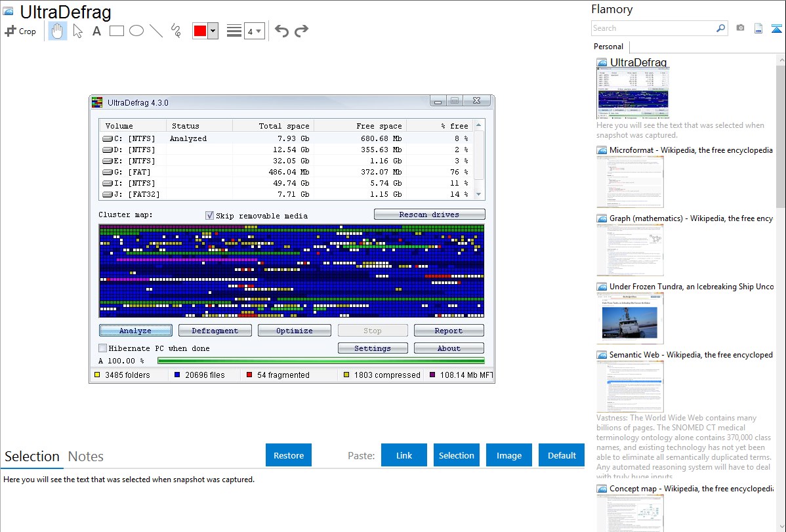
Task: Select the E: [NTFS] volume row
Action: [x=286, y=161]
